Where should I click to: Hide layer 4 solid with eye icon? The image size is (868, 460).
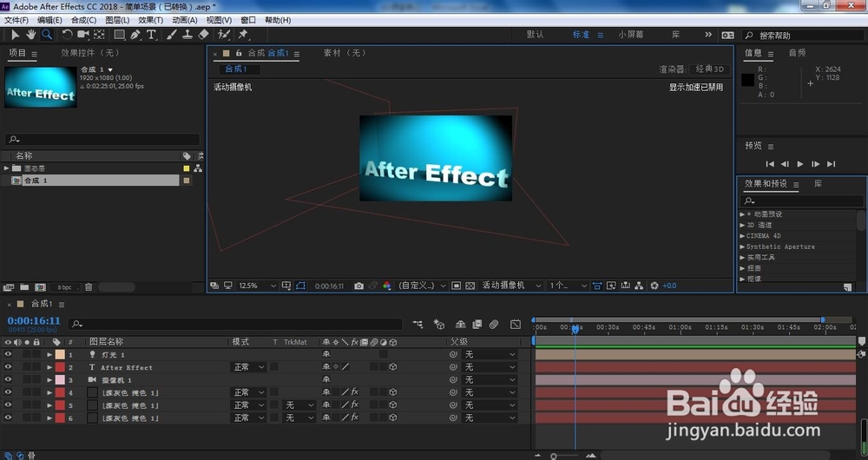(8, 392)
